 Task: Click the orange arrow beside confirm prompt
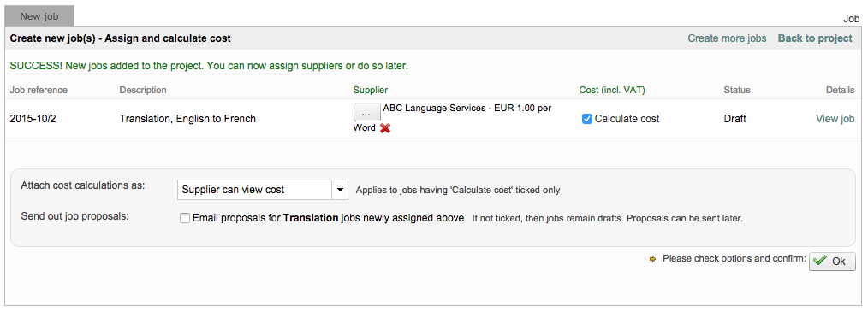click(x=652, y=258)
